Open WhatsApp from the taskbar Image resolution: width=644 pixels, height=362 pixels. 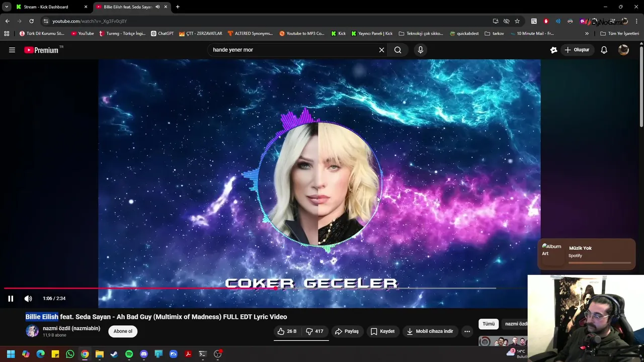[70, 354]
